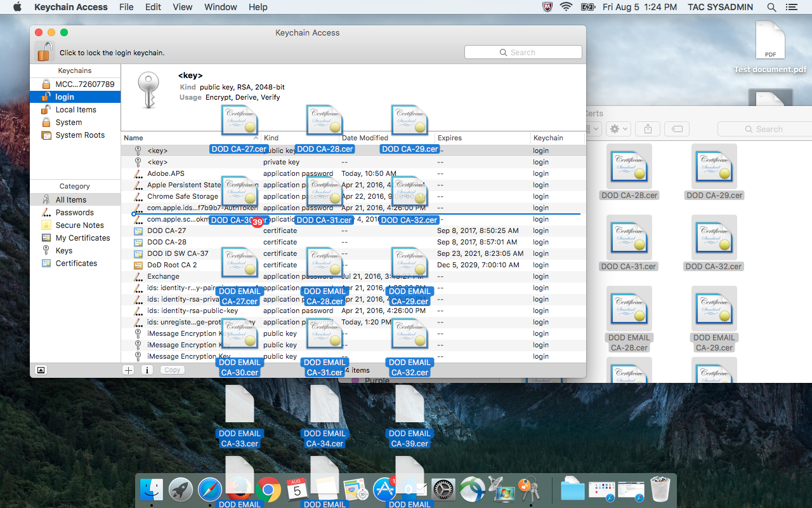
Task: Select the Local Items keychain
Action: coord(75,110)
